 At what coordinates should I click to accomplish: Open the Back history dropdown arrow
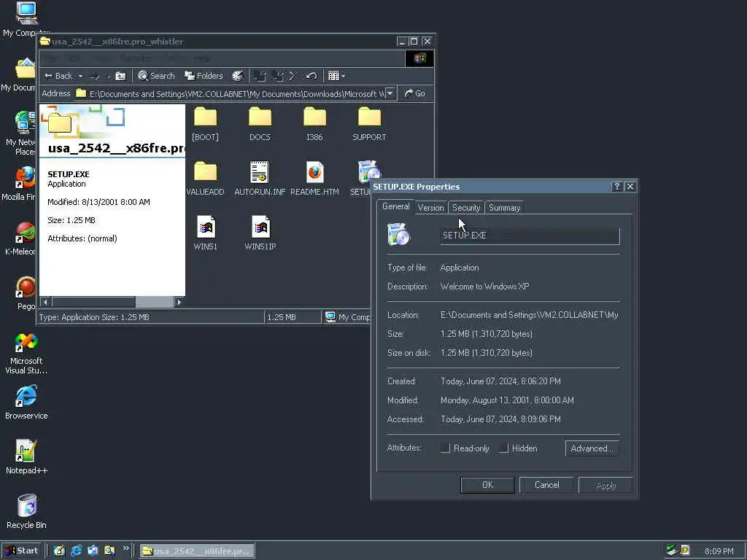pyautogui.click(x=80, y=76)
